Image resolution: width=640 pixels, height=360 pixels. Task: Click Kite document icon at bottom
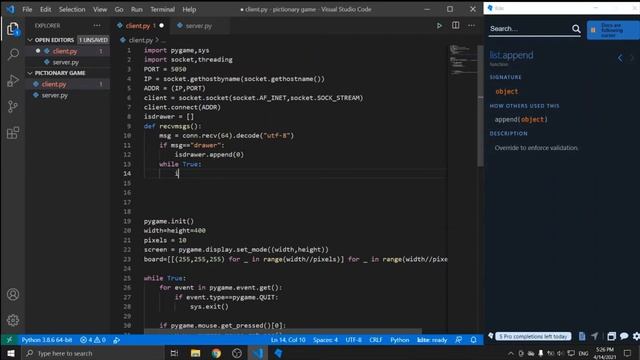click(582, 336)
